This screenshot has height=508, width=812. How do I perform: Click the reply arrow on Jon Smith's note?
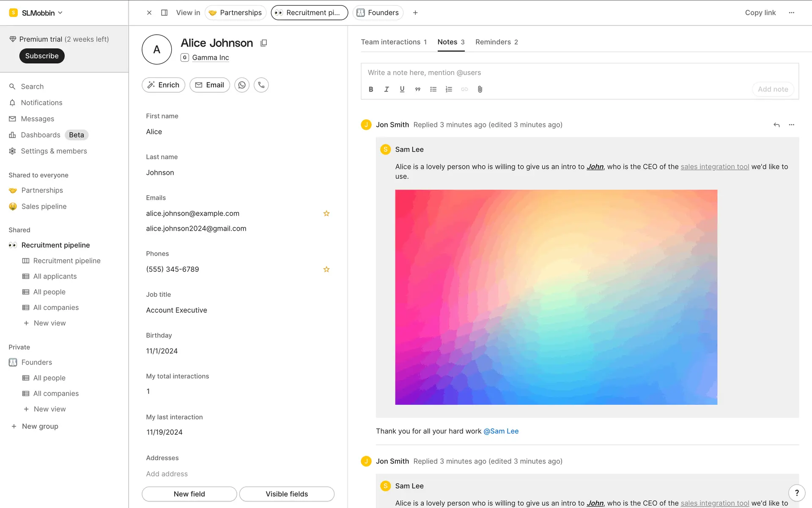tap(776, 125)
